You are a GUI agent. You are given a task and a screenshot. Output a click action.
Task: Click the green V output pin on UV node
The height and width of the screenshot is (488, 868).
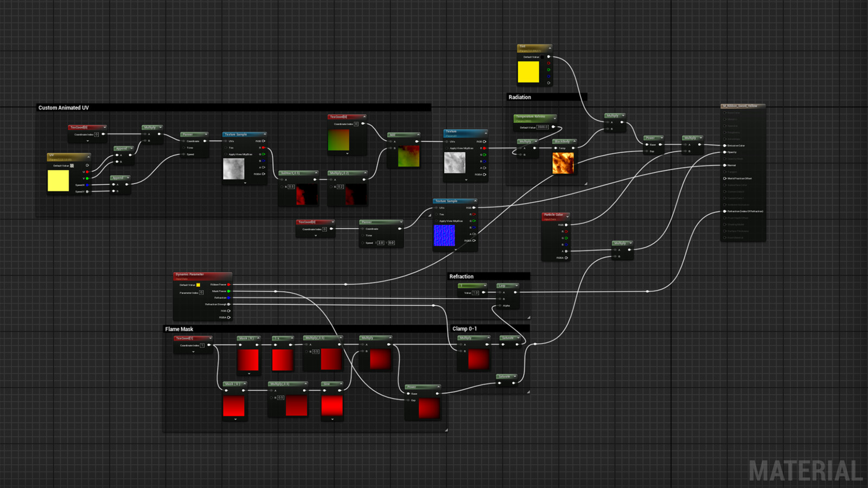point(87,178)
